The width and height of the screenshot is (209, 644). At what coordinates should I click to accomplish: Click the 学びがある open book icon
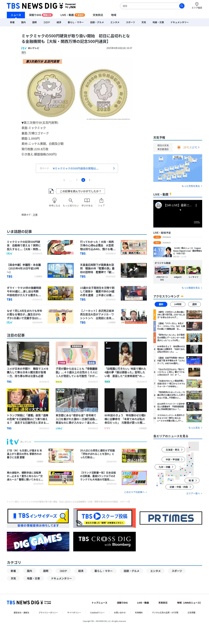pyautogui.click(x=87, y=200)
